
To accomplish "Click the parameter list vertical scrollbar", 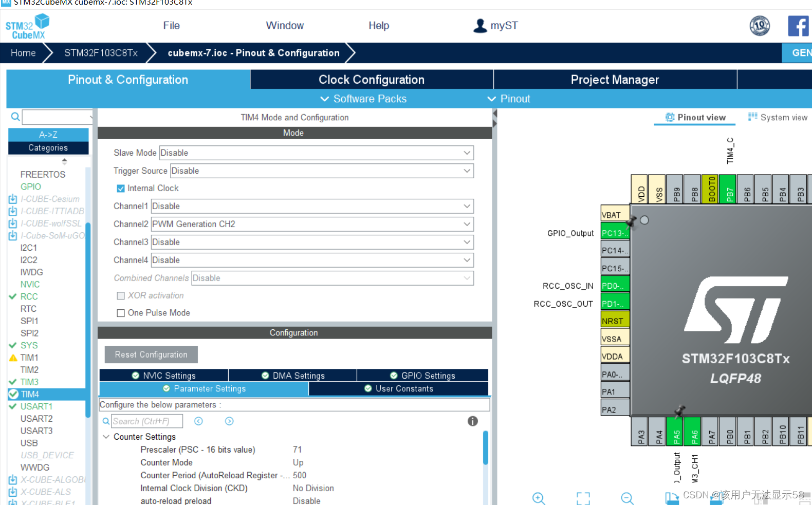I will (x=485, y=448).
